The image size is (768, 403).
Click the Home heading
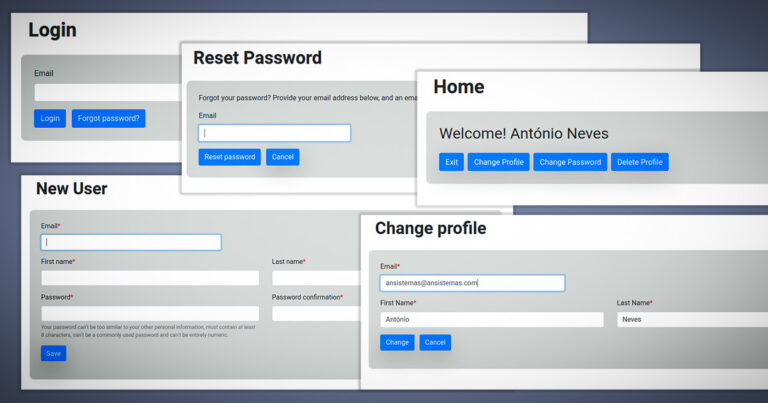pos(459,87)
